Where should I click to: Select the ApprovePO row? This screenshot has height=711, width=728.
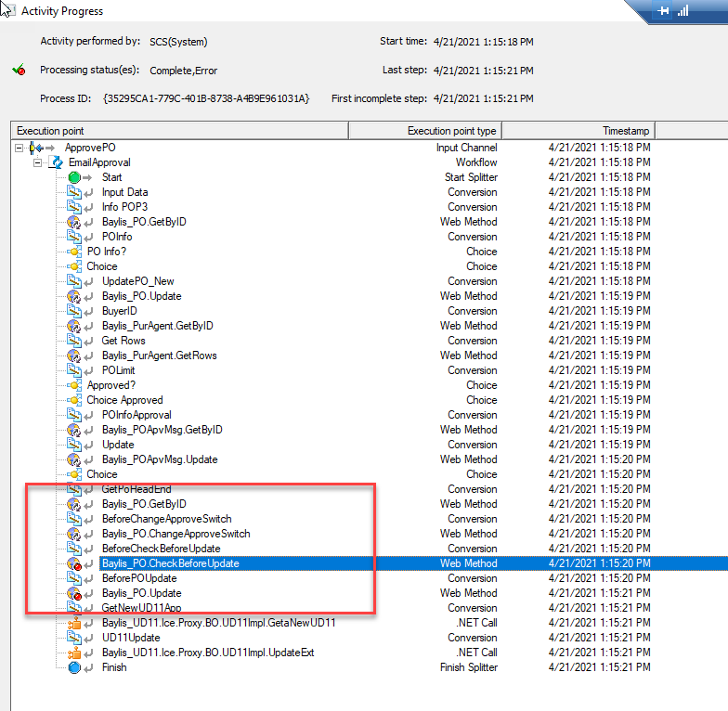pos(370,149)
